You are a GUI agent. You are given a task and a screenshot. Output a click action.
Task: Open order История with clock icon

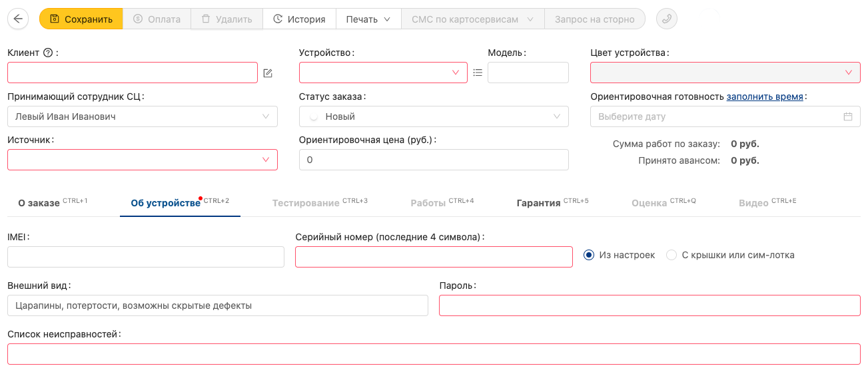[299, 19]
